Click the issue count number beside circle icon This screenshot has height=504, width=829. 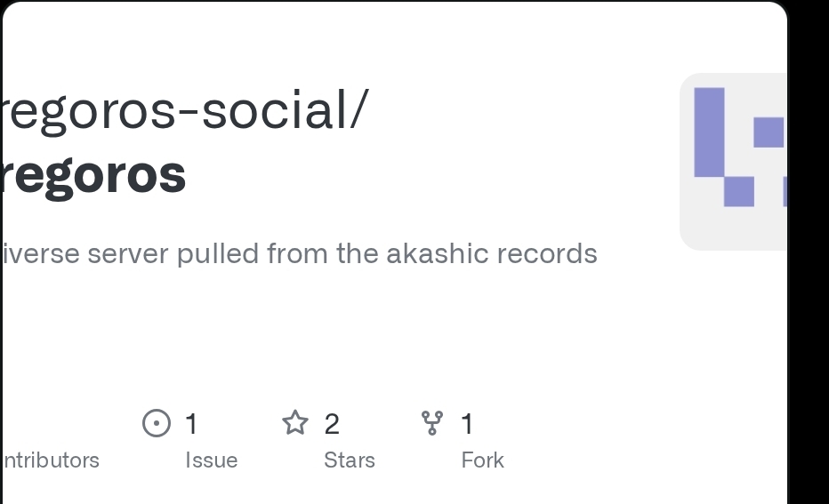tap(191, 424)
